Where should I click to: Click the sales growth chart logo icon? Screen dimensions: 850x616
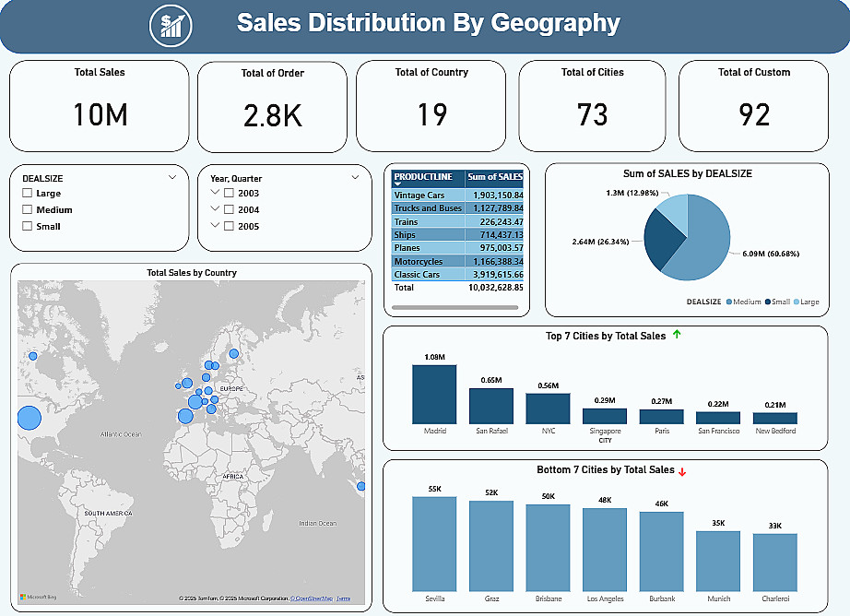pyautogui.click(x=171, y=25)
